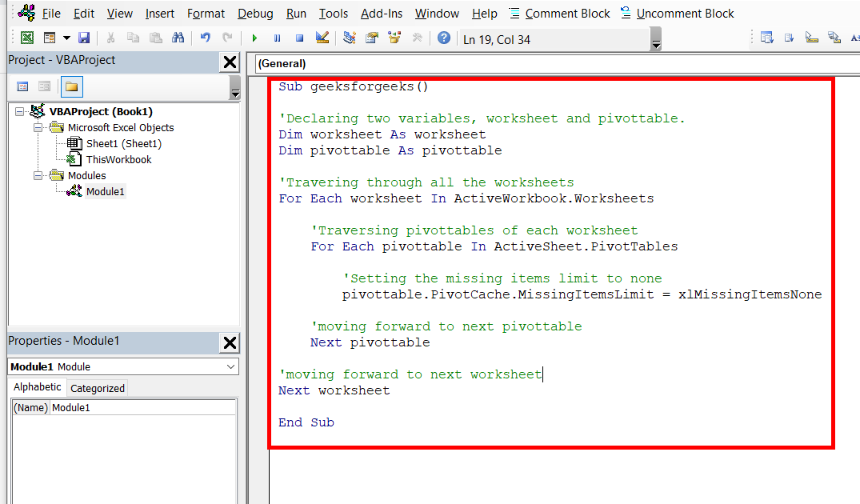Image resolution: width=860 pixels, height=504 pixels.
Task: Open Find with the binoculars icon
Action: pyautogui.click(x=178, y=38)
